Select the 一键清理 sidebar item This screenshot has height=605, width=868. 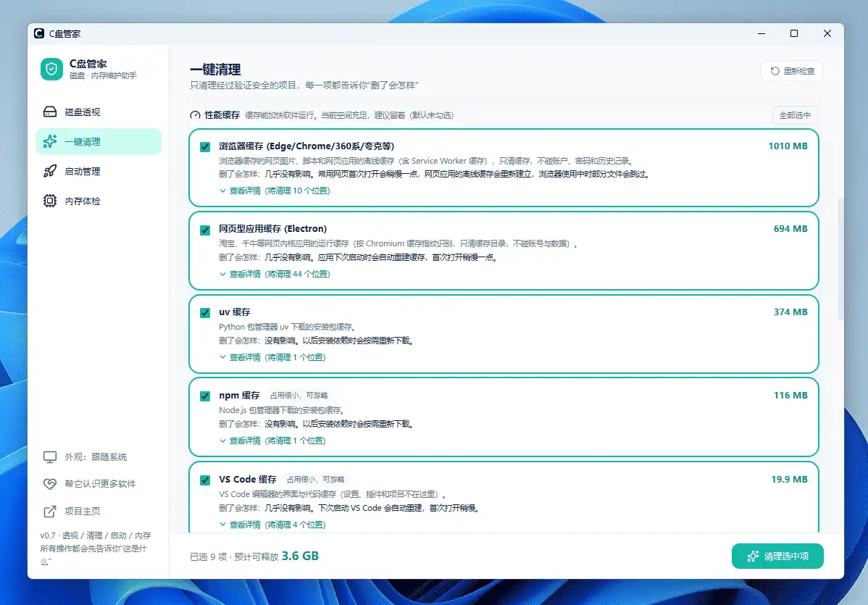[x=99, y=142]
